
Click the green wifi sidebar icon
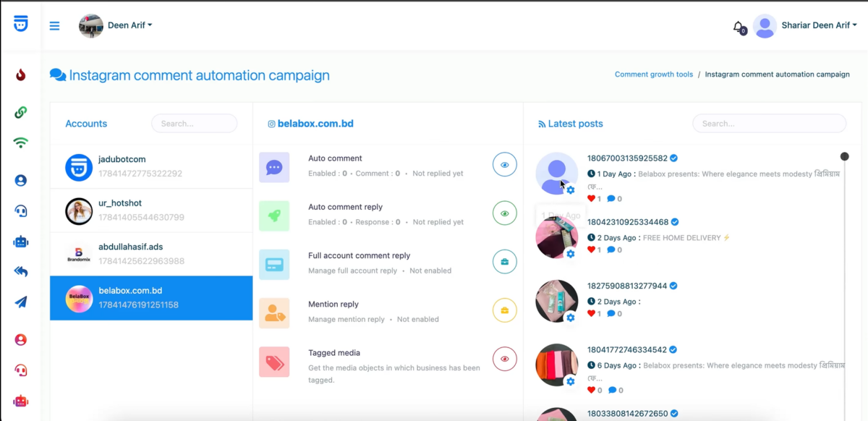(21, 143)
